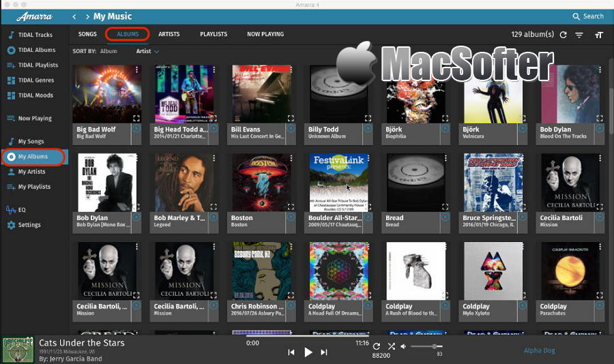The width and height of the screenshot is (614, 364).
Task: Change text size with the tT icon
Action: click(598, 35)
